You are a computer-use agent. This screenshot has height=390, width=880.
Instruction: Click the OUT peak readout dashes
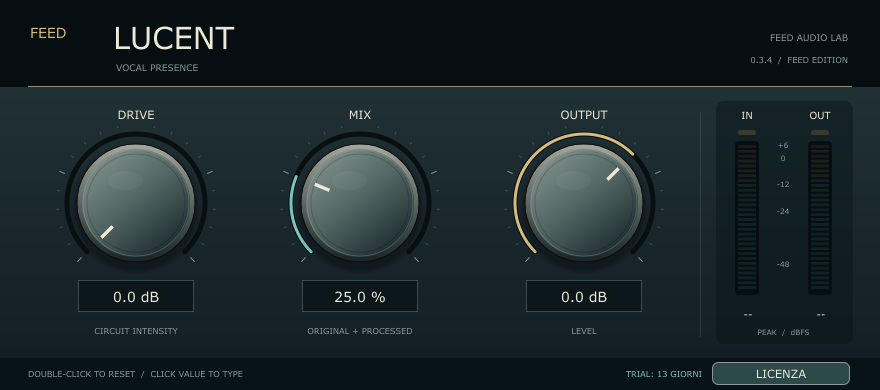821,315
